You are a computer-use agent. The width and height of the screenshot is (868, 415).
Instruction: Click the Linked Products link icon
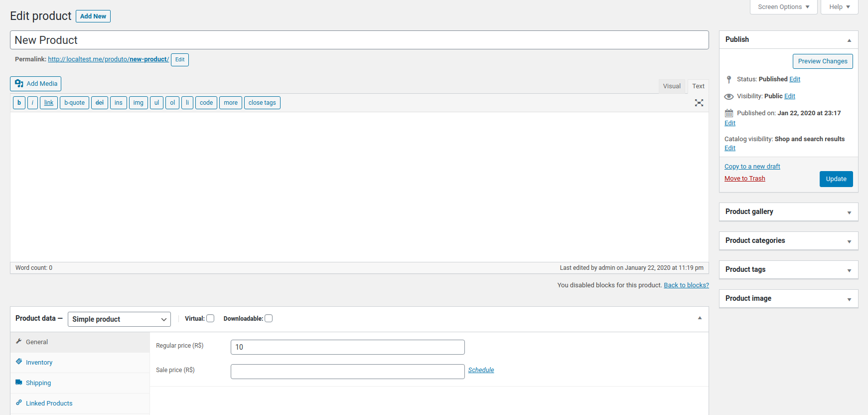(x=19, y=403)
